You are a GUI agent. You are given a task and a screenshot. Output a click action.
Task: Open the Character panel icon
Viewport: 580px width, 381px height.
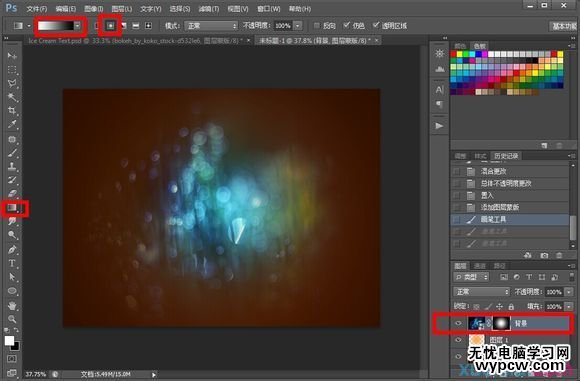click(x=439, y=90)
